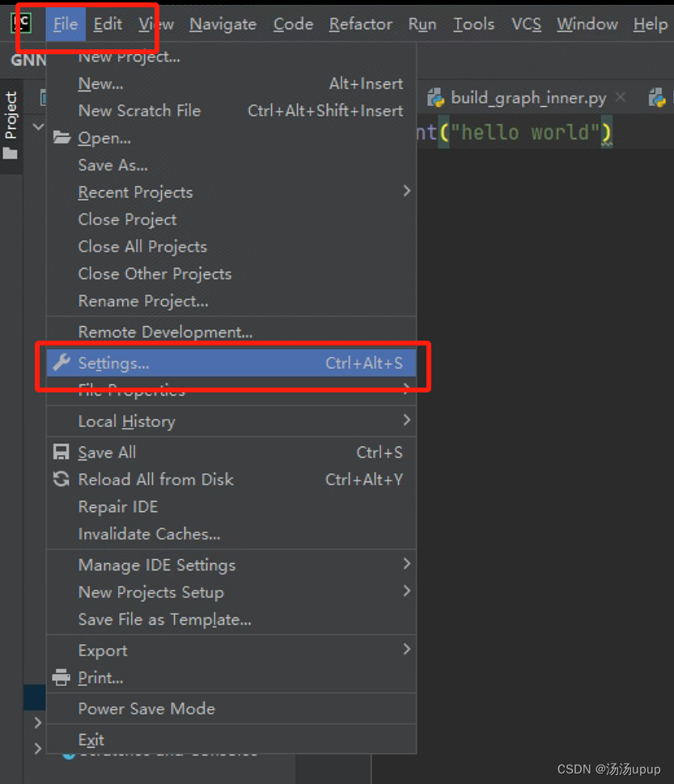Click the Print printer icon
Image resolution: width=674 pixels, height=784 pixels.
click(61, 677)
